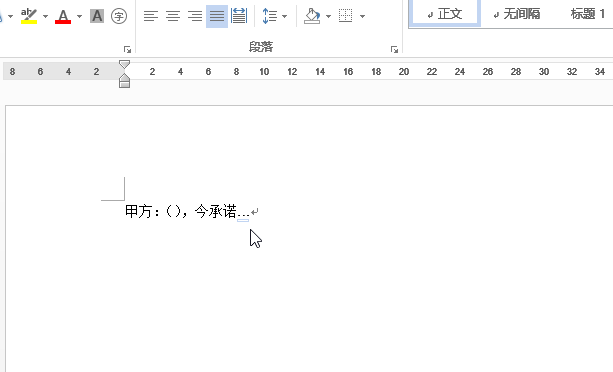Open dropdown arrow before highlight button
The width and height of the screenshot is (613, 372).
click(x=11, y=16)
